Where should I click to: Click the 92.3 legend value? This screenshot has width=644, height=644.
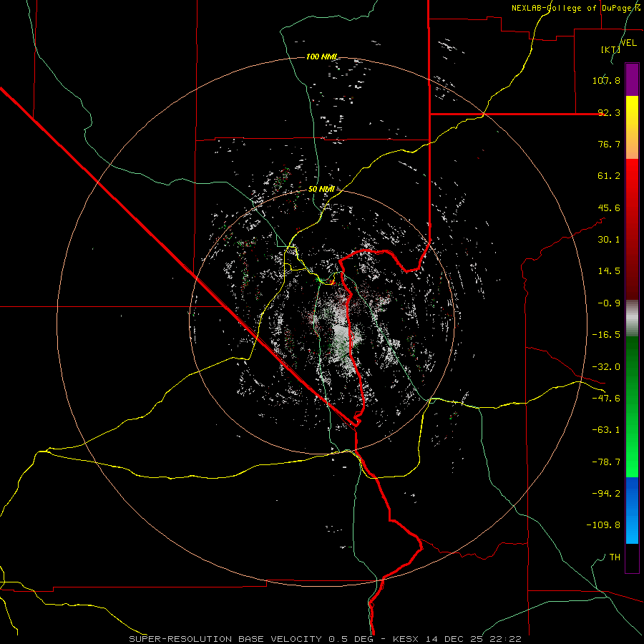(609, 112)
